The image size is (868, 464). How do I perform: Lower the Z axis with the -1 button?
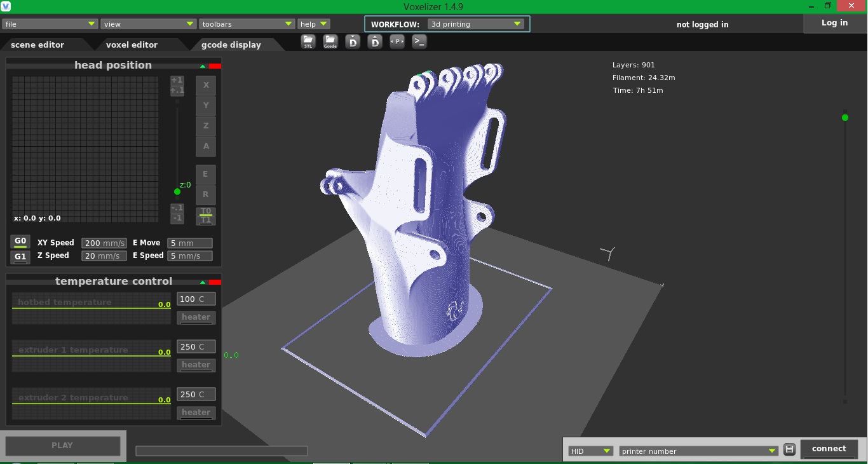(177, 218)
